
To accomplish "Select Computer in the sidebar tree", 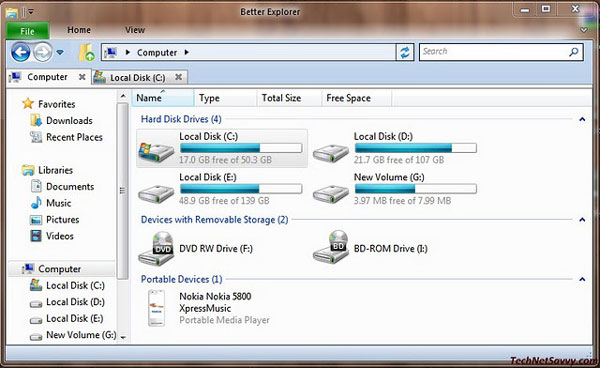I will click(59, 269).
